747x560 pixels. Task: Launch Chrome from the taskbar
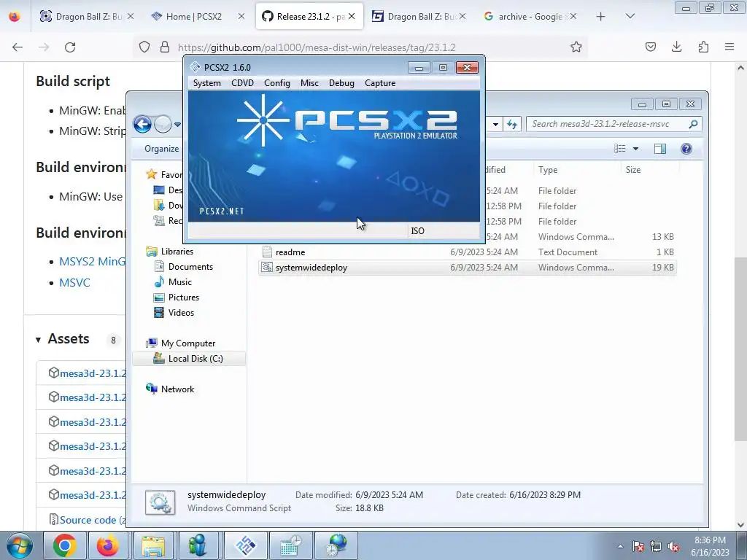point(65,545)
